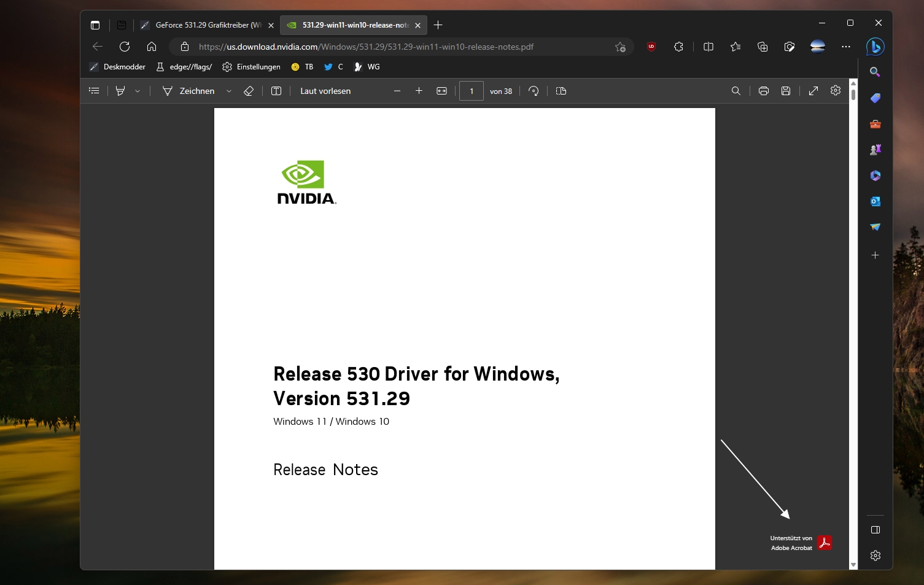Open edge://flags/ bookmark
This screenshot has width=924, height=585.
coord(184,67)
